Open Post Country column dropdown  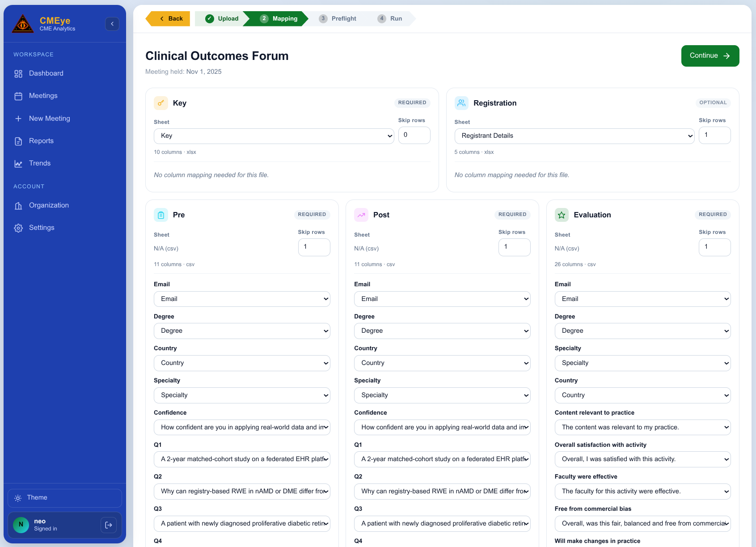pyautogui.click(x=442, y=363)
